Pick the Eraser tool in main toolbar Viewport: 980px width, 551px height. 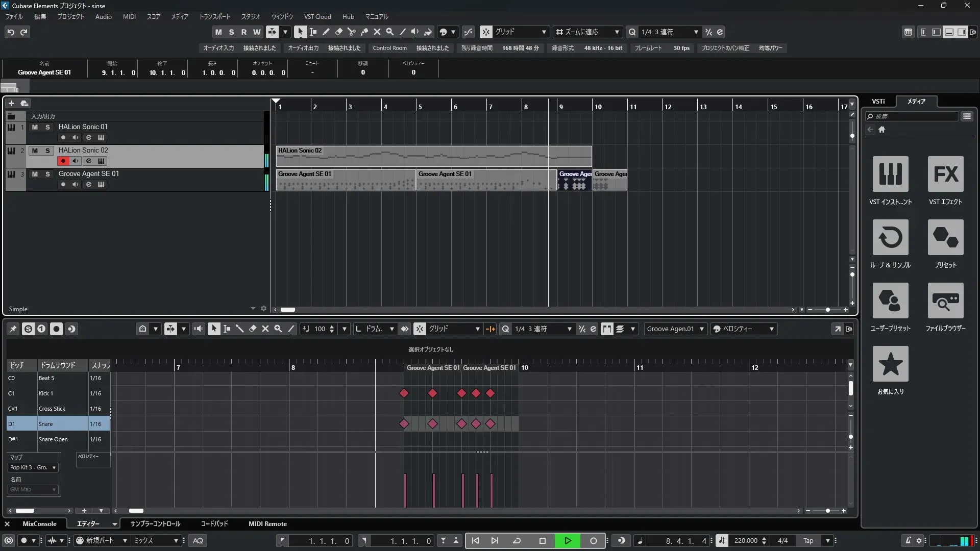point(338,32)
